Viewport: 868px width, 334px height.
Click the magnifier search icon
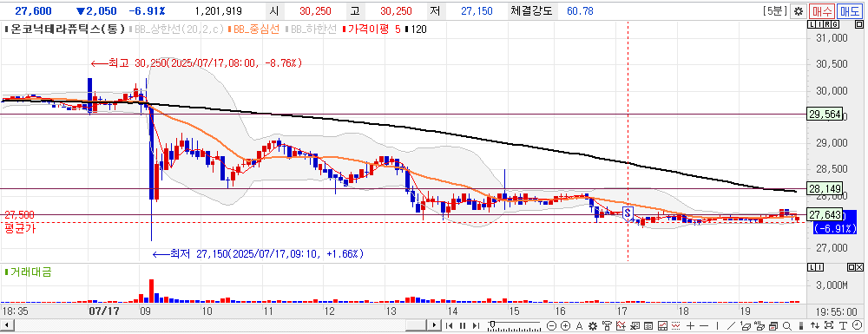[786, 325]
